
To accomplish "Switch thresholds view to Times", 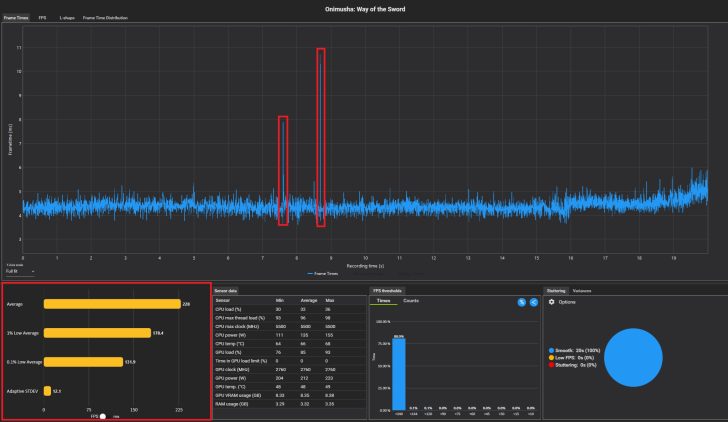I will (384, 301).
